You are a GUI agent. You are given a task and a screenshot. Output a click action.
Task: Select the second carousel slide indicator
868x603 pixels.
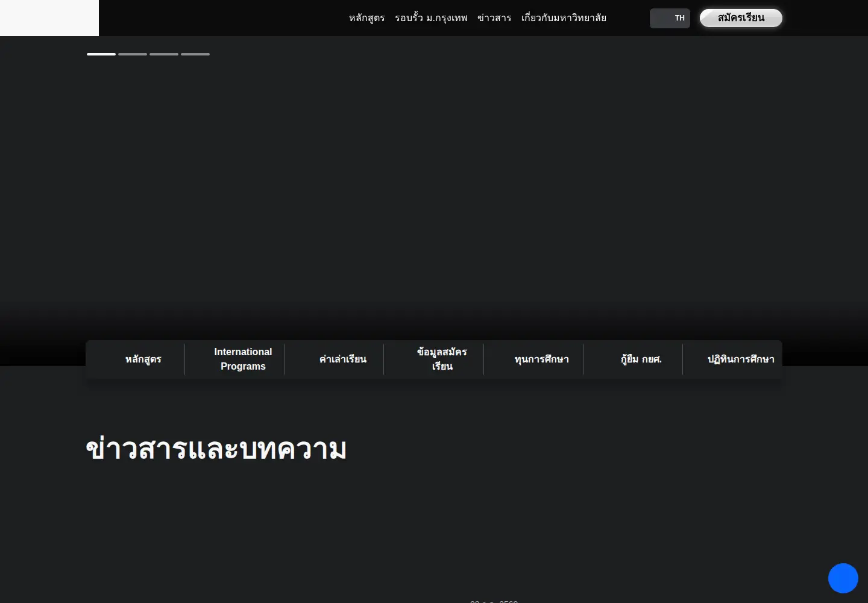(x=133, y=54)
